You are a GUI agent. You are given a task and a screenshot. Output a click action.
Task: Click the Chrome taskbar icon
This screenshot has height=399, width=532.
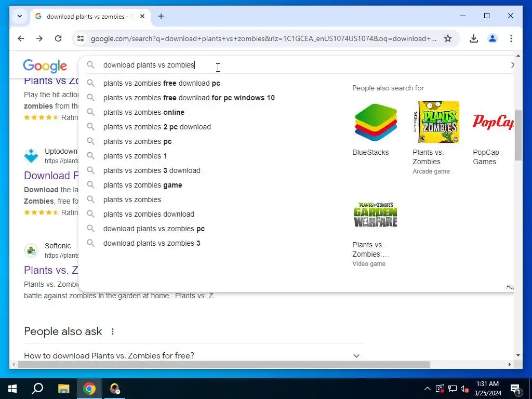tap(89, 389)
